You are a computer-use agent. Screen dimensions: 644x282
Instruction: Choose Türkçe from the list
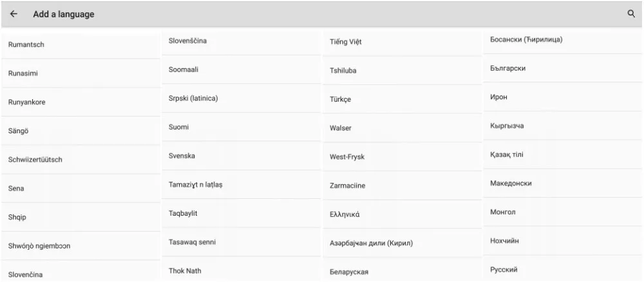[x=402, y=99]
